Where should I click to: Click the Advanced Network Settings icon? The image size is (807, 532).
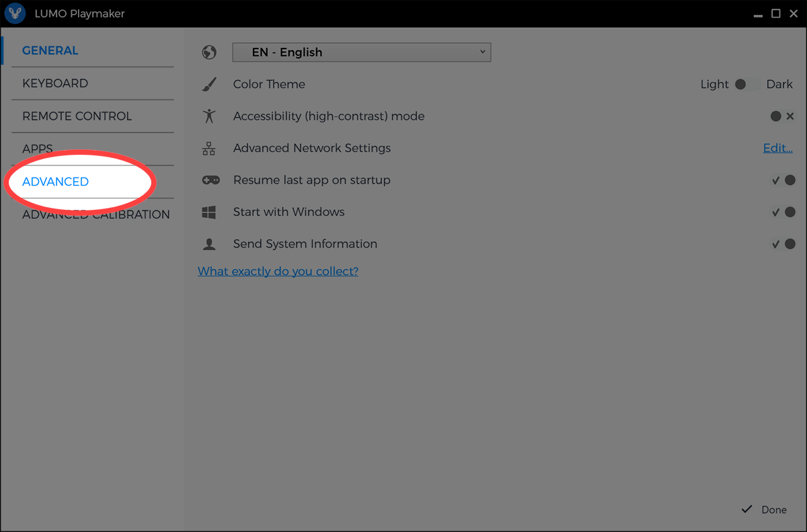coord(209,149)
